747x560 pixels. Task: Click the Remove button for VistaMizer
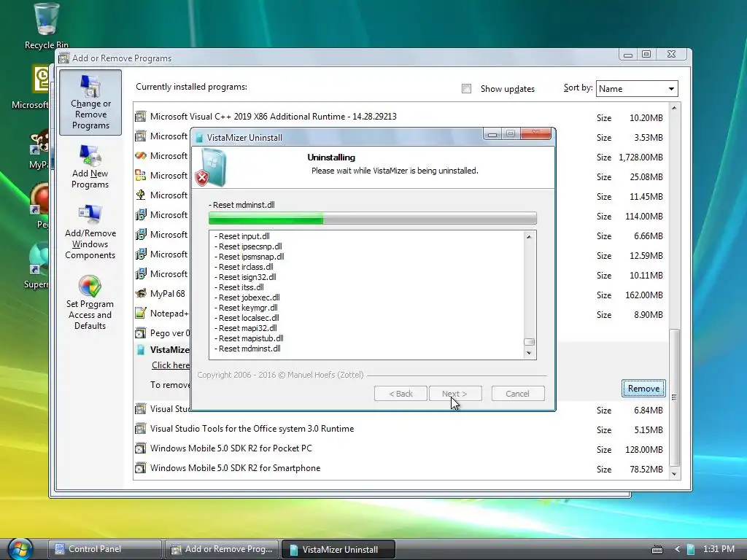tap(643, 389)
